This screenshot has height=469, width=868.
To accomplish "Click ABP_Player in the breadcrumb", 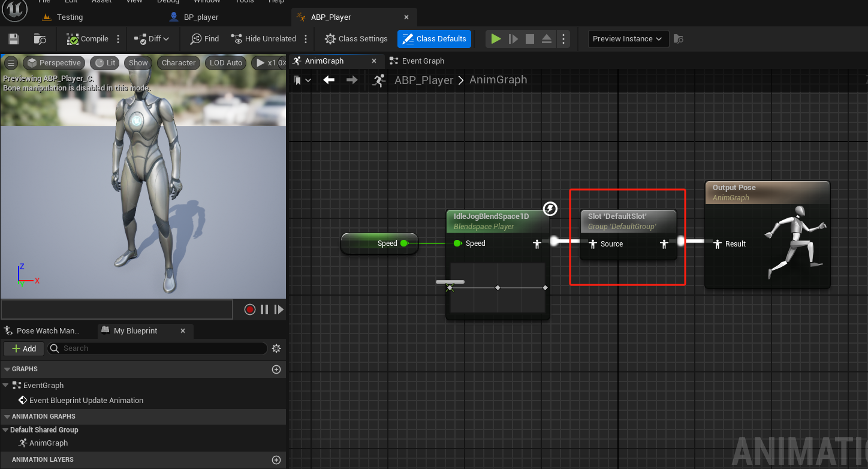I will click(x=423, y=80).
